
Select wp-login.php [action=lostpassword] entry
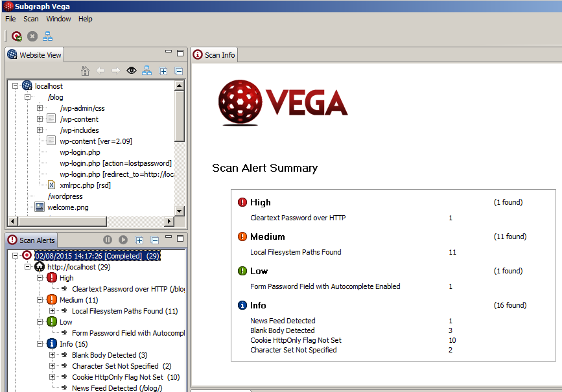point(116,163)
